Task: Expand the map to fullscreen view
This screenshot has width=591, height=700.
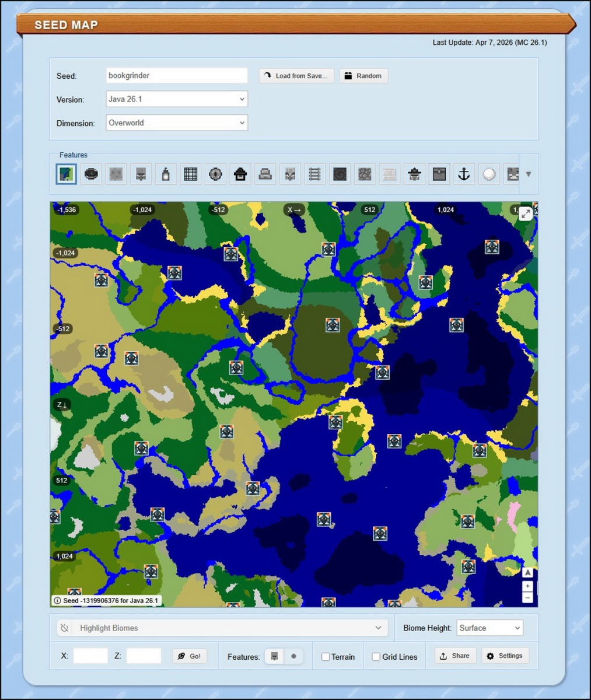Action: (x=526, y=213)
